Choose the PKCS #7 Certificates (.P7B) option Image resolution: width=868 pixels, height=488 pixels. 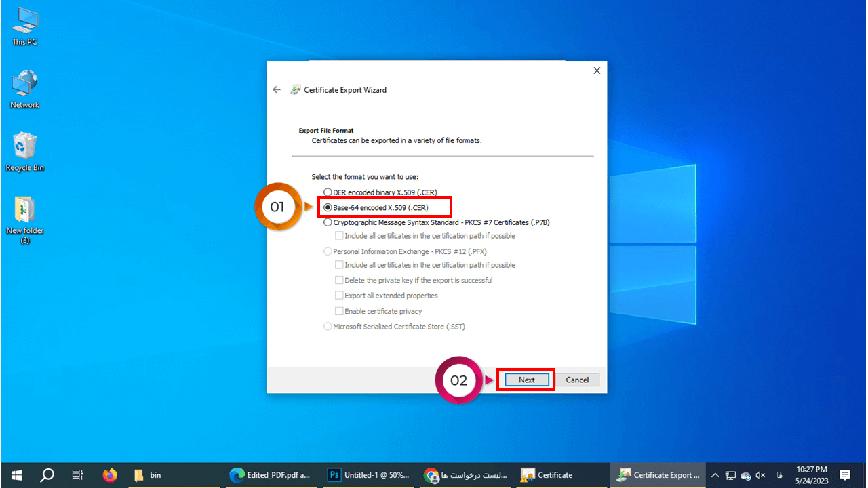point(328,222)
